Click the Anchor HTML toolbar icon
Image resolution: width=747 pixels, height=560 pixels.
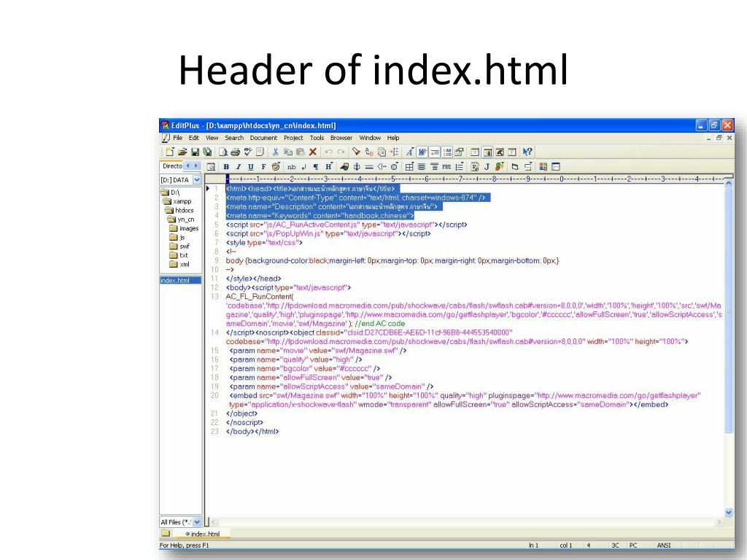click(x=356, y=167)
